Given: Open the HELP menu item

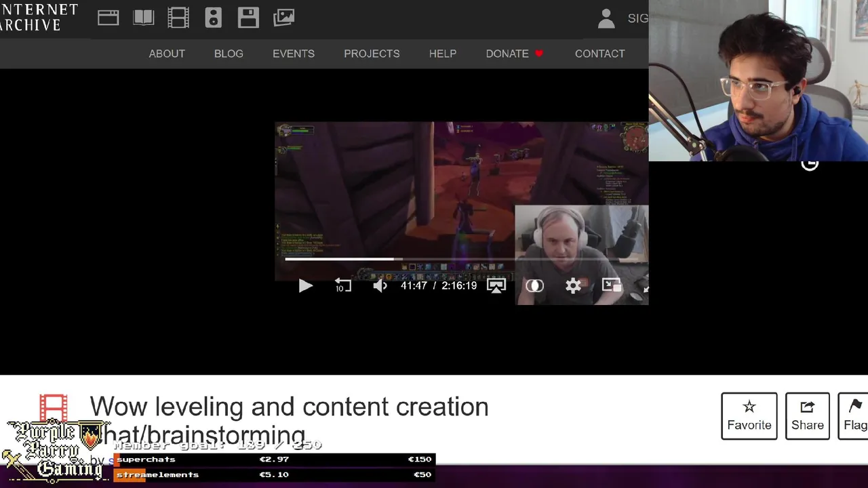Looking at the screenshot, I should [443, 54].
